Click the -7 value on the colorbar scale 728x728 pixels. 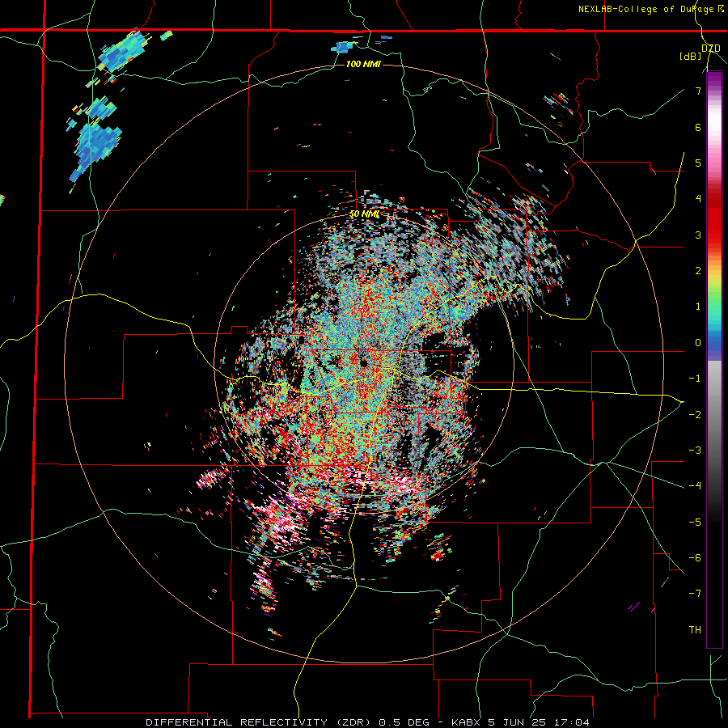click(x=695, y=594)
